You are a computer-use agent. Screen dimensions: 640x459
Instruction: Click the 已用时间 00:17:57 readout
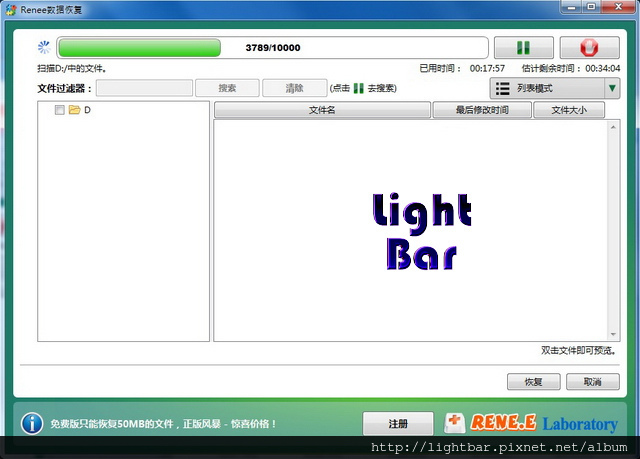coord(462,68)
